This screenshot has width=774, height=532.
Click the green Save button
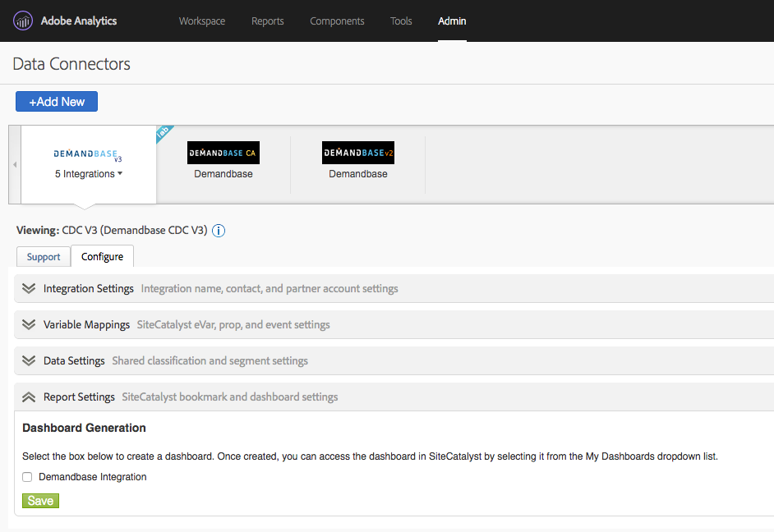pyautogui.click(x=40, y=501)
